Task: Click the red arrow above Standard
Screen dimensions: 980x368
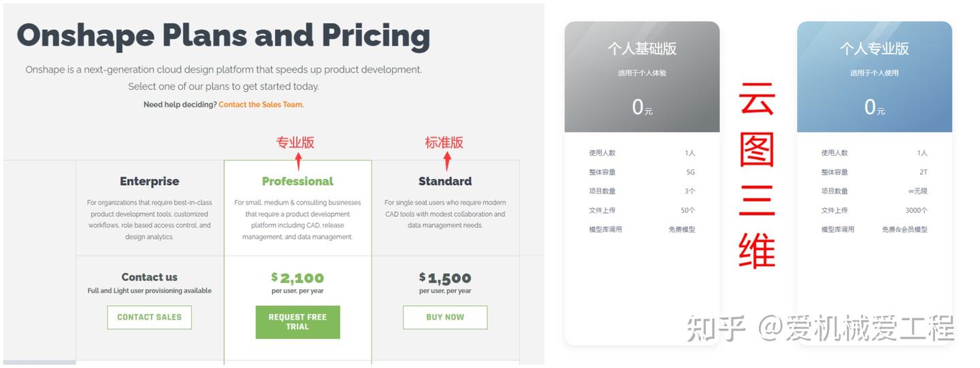Action: click(x=446, y=161)
